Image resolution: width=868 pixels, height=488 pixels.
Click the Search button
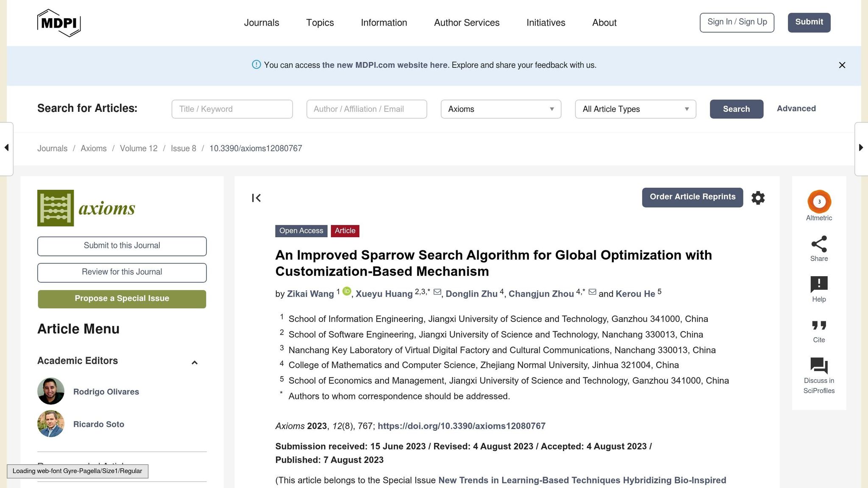tap(737, 109)
